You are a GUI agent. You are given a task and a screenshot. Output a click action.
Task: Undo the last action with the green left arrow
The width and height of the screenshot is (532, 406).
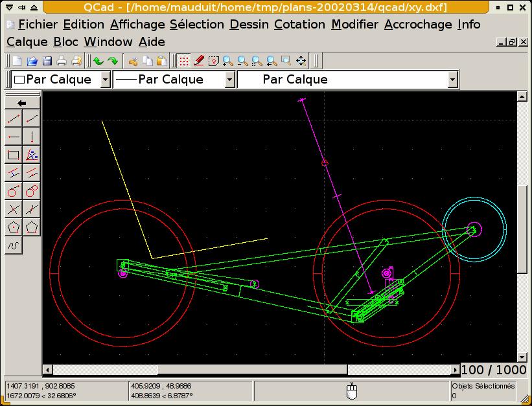[98, 61]
